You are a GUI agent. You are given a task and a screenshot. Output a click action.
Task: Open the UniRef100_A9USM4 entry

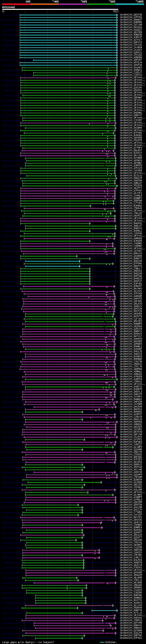click(131, 180)
